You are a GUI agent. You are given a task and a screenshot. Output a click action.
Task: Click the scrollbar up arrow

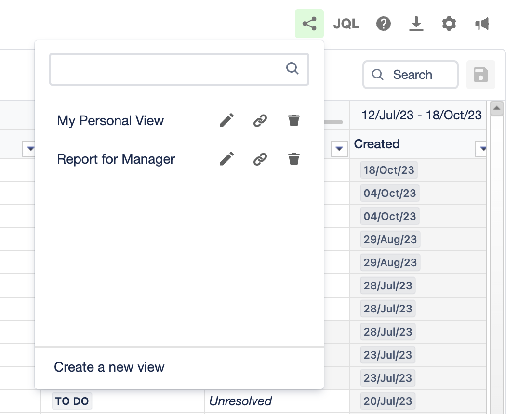(496, 109)
